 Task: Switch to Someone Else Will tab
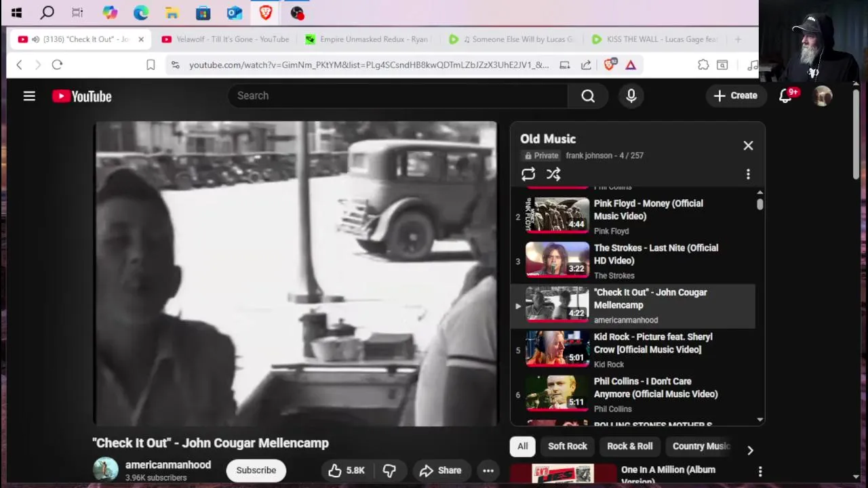pos(513,39)
